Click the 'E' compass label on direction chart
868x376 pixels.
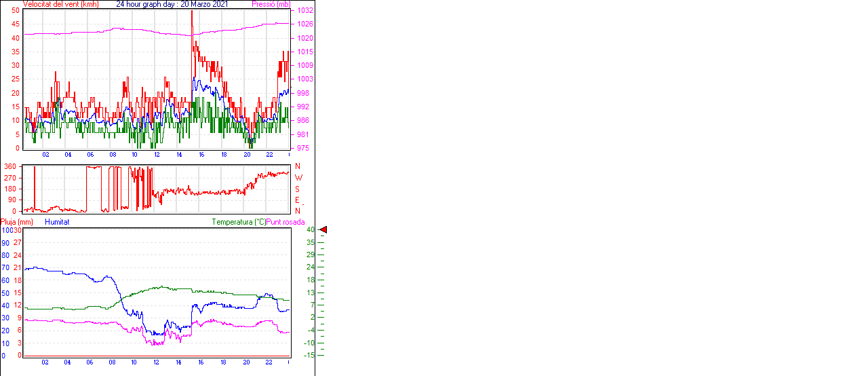(298, 200)
